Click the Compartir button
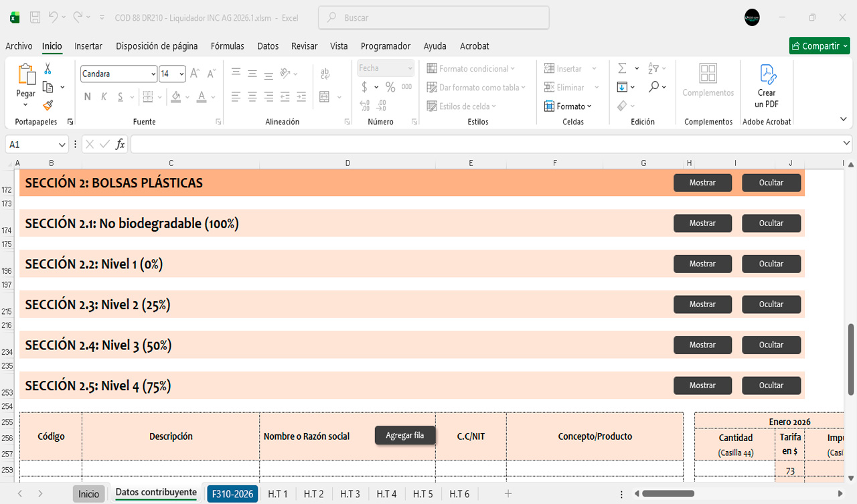 pos(820,46)
